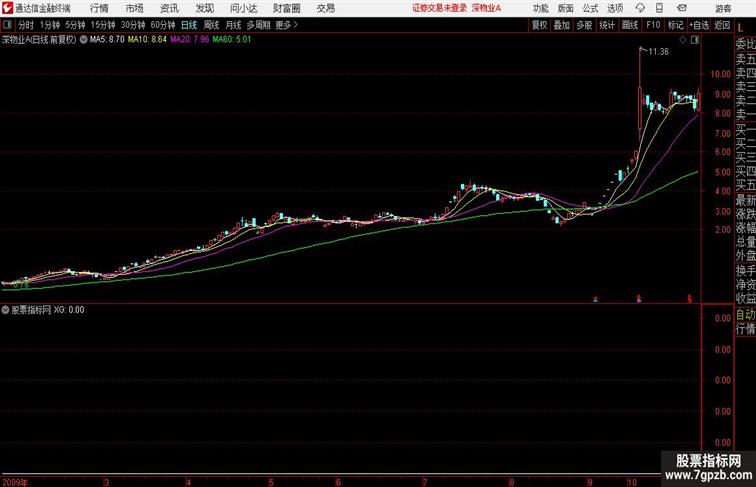Open the 版面 menu

(566, 8)
